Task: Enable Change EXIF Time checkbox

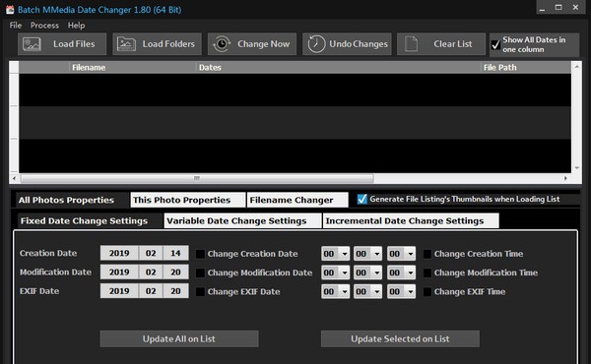Action: [x=427, y=292]
